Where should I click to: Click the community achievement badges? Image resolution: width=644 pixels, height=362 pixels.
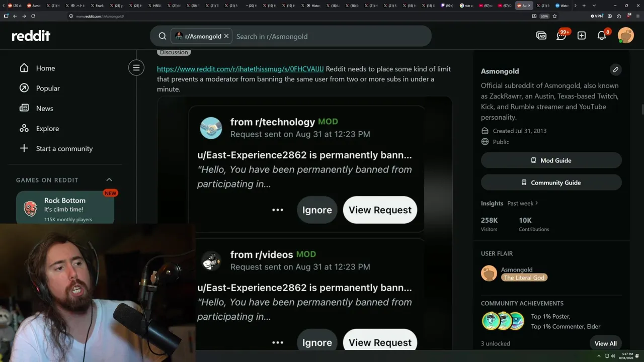click(x=503, y=321)
